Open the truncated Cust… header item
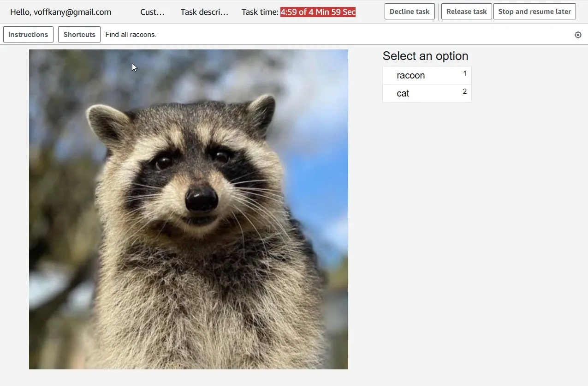Viewport: 588px width, 386px height. click(x=152, y=12)
